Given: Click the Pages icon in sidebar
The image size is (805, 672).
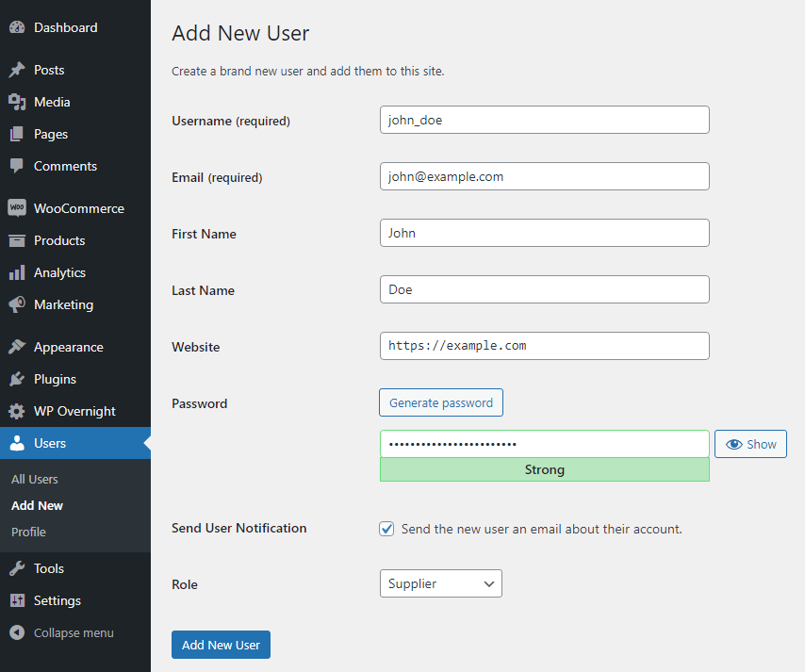Looking at the screenshot, I should (x=17, y=134).
